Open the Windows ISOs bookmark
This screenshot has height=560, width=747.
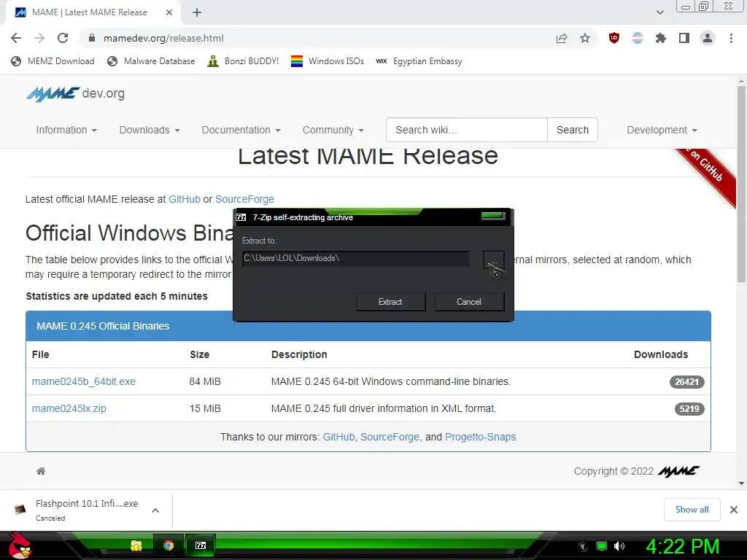(x=328, y=61)
